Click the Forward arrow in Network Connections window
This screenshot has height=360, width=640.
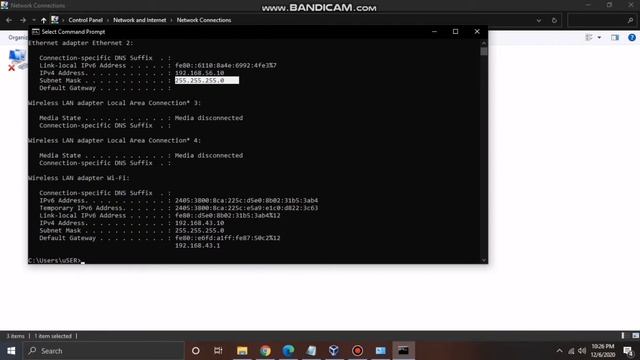(x=23, y=20)
